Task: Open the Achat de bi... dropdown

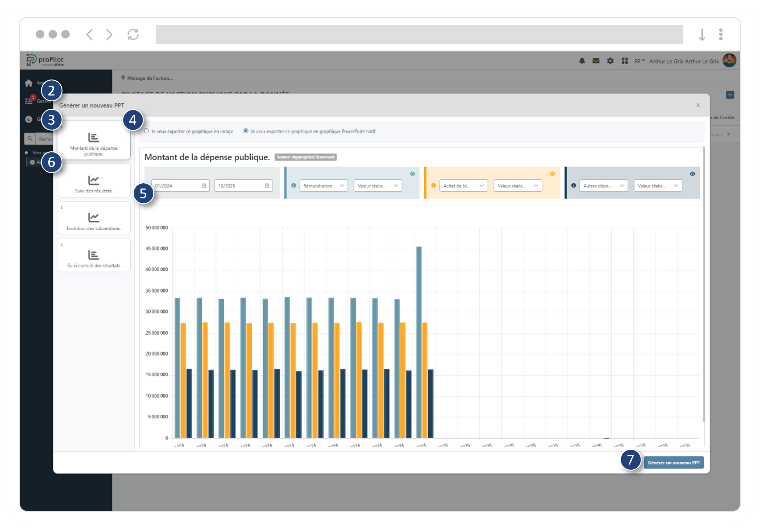Action: [x=463, y=186]
